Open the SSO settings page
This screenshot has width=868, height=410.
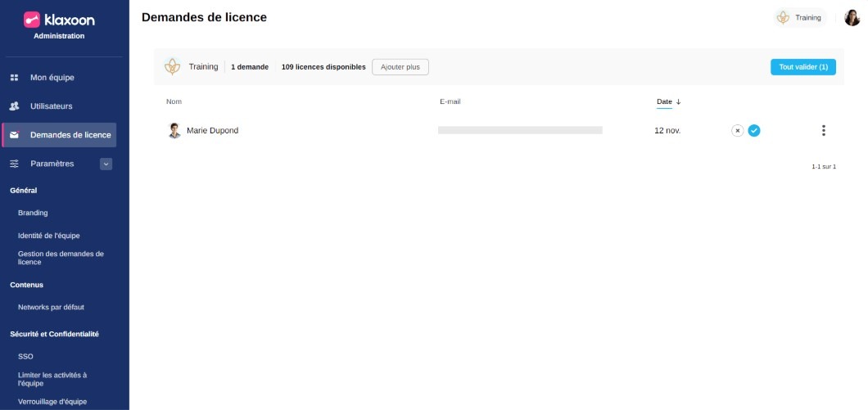(x=25, y=357)
